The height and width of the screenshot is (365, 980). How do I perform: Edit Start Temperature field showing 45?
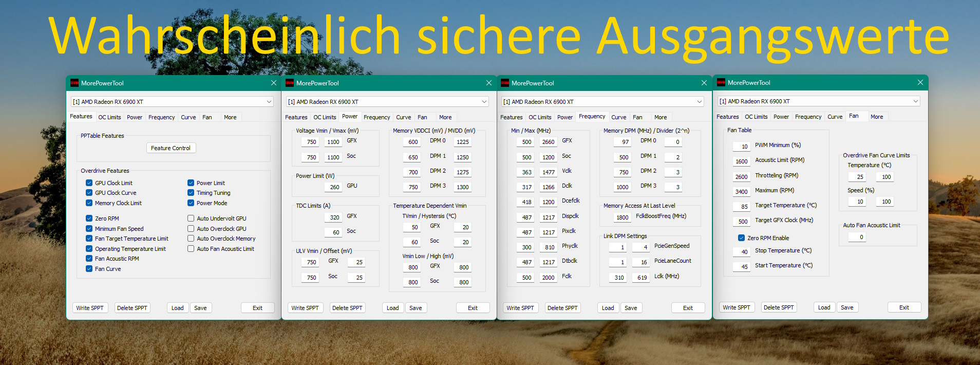click(741, 267)
